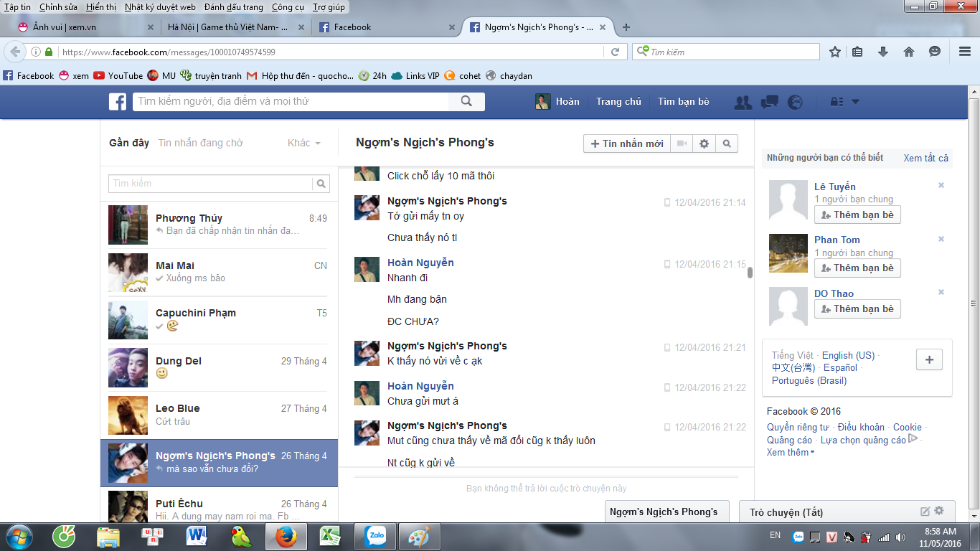This screenshot has height=551, width=980.
Task: Open the YouTube bookmark in bookmarks bar
Action: (x=118, y=75)
